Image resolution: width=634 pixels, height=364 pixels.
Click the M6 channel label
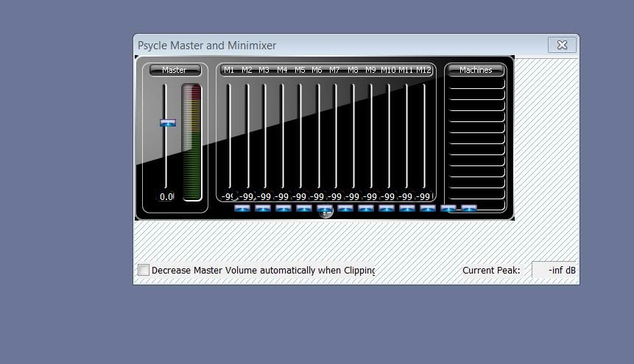(317, 70)
